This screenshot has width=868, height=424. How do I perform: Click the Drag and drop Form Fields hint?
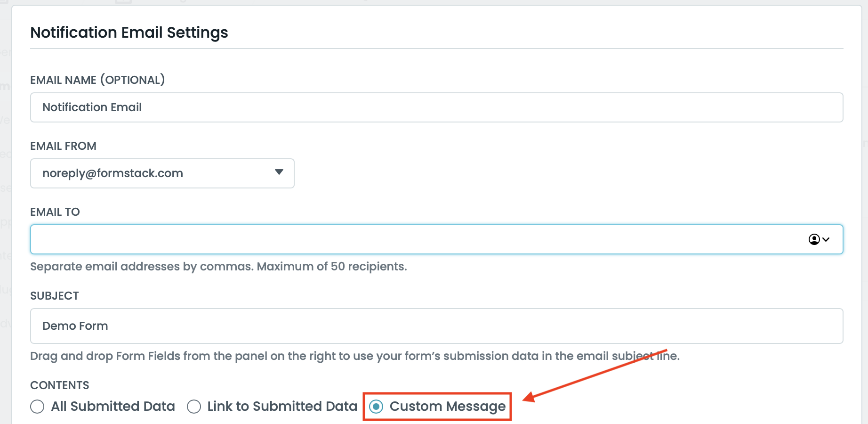(x=354, y=356)
